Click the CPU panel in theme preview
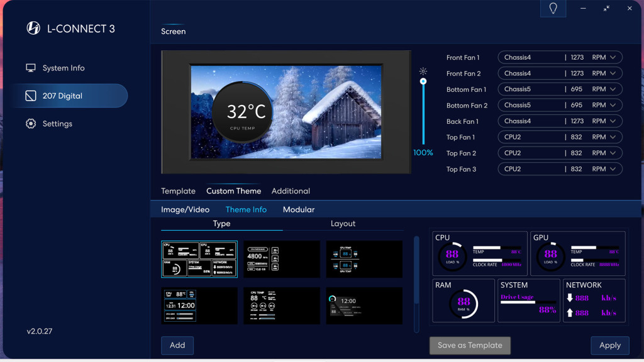 pos(480,253)
